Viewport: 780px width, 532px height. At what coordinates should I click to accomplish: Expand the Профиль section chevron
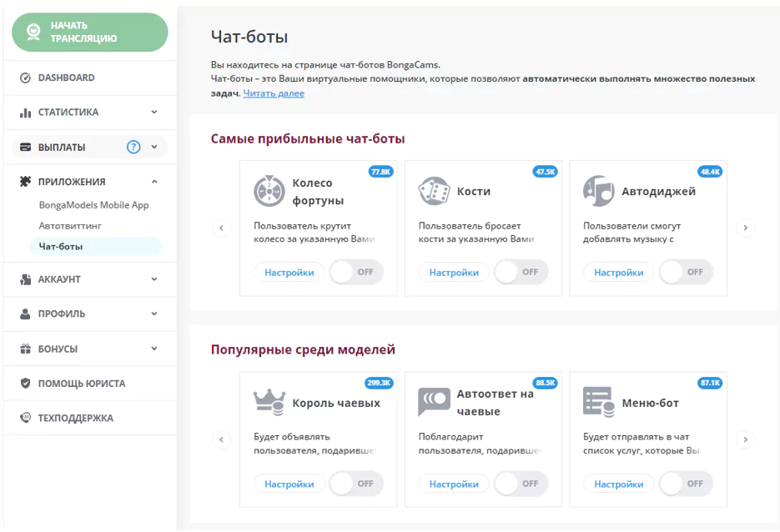pyautogui.click(x=154, y=314)
